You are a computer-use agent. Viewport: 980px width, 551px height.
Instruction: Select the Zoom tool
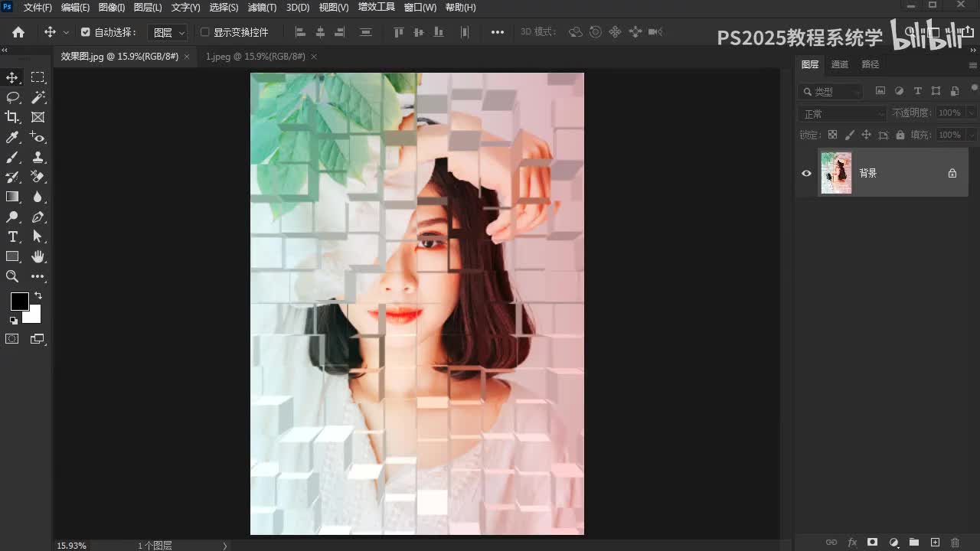(12, 276)
